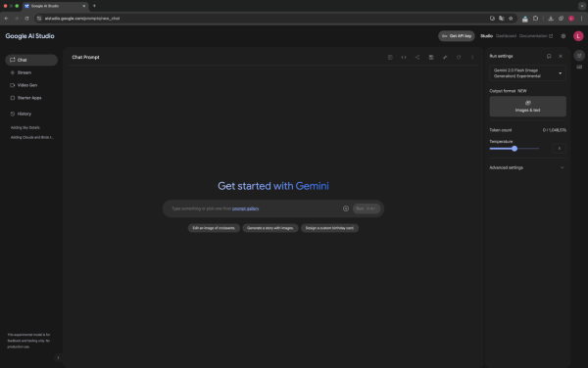Image resolution: width=588 pixels, height=368 pixels.
Task: Switch to the Dashboard tab
Action: [x=506, y=36]
